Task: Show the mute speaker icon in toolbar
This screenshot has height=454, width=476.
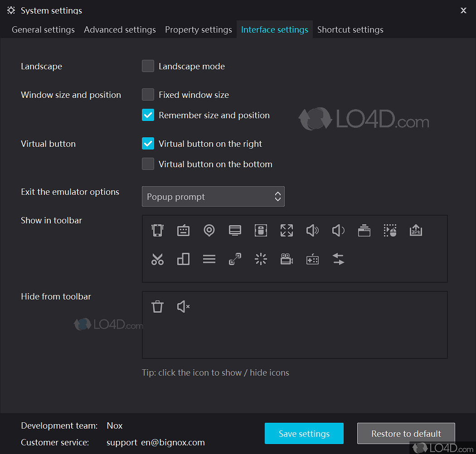Action: click(x=183, y=306)
